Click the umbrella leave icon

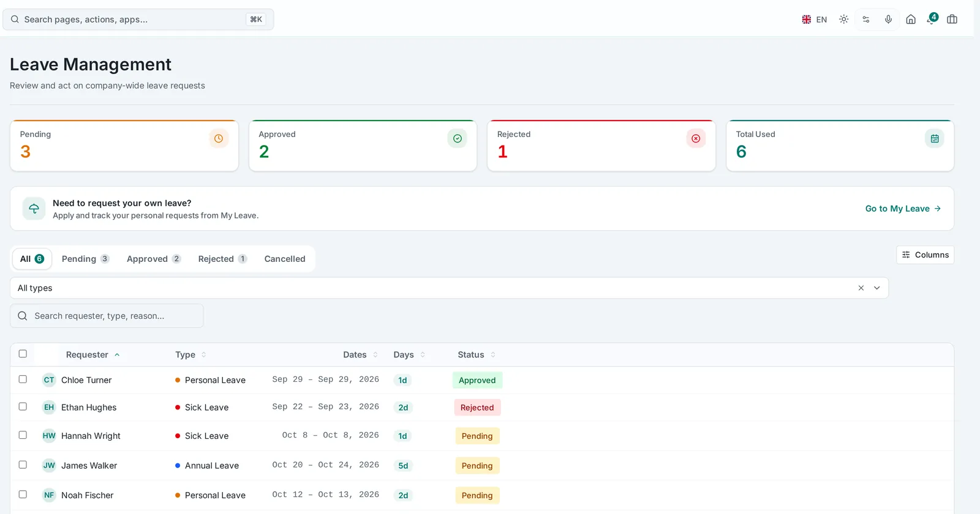(34, 209)
